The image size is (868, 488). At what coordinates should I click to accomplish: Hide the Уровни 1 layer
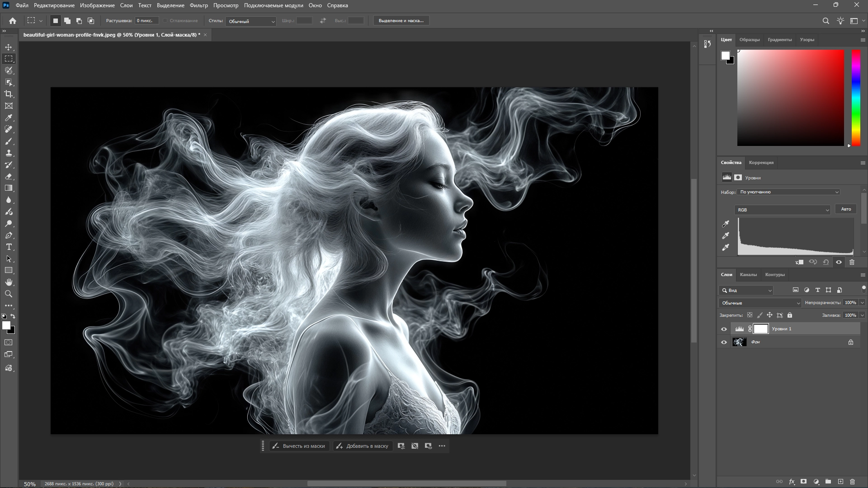[x=724, y=329]
